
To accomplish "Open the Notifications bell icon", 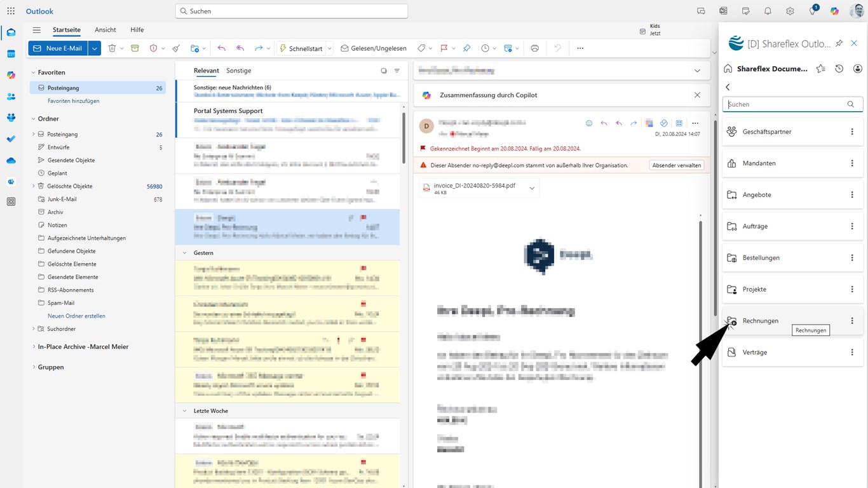I will pyautogui.click(x=768, y=11).
